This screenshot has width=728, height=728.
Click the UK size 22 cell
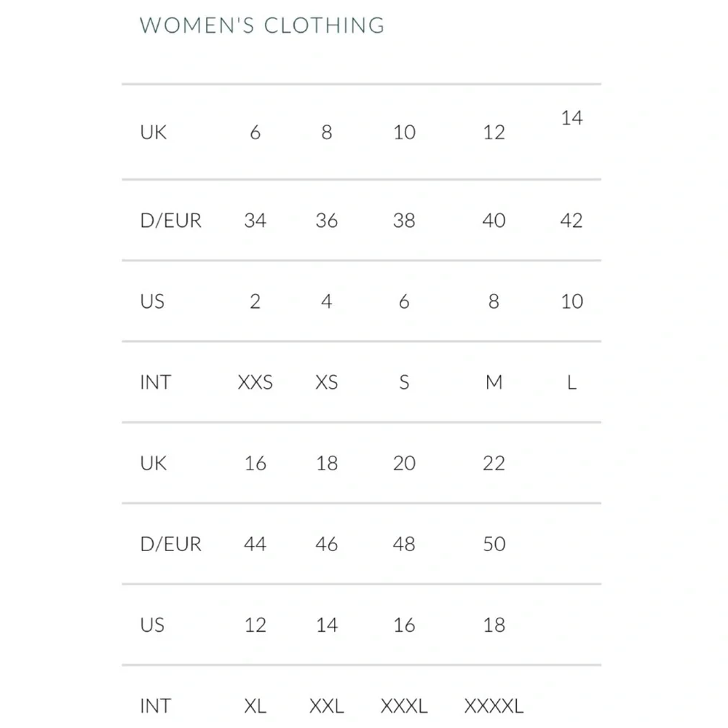tap(494, 463)
